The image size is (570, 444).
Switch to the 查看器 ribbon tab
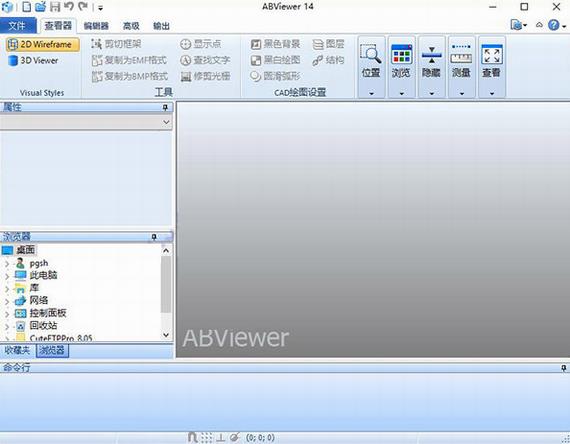click(x=58, y=26)
